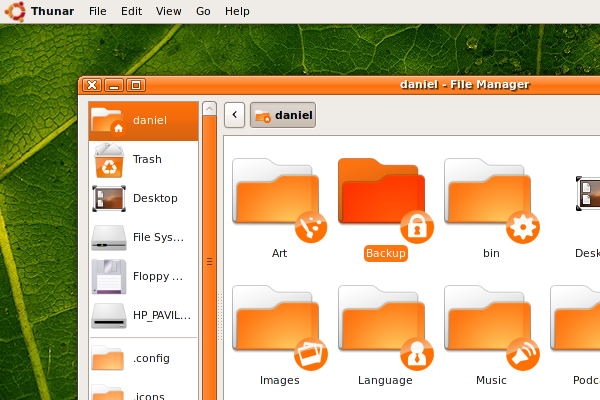Click the sidebar pane divider grip
The height and width of the screenshot is (400, 600).
[x=220, y=317]
